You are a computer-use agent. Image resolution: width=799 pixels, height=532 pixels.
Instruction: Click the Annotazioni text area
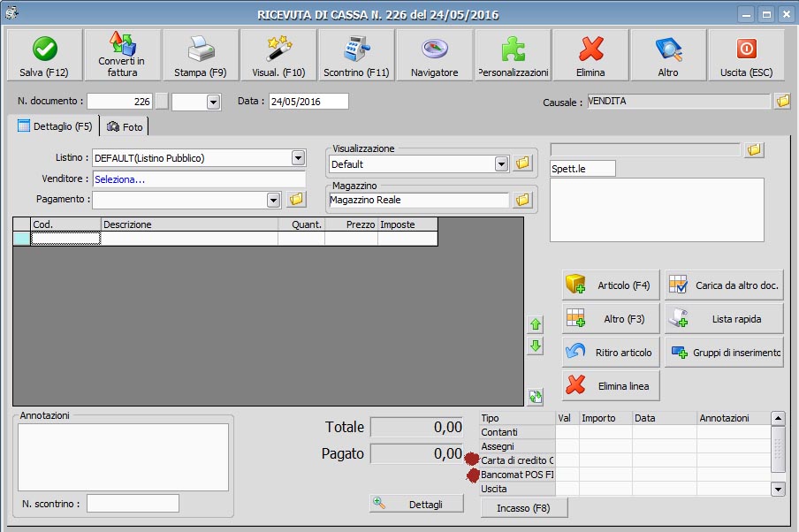click(x=123, y=457)
